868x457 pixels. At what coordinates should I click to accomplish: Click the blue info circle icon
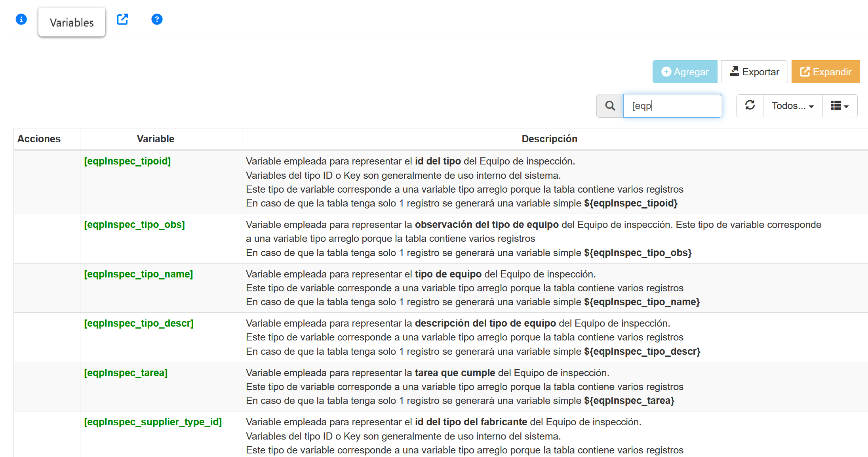pos(21,19)
